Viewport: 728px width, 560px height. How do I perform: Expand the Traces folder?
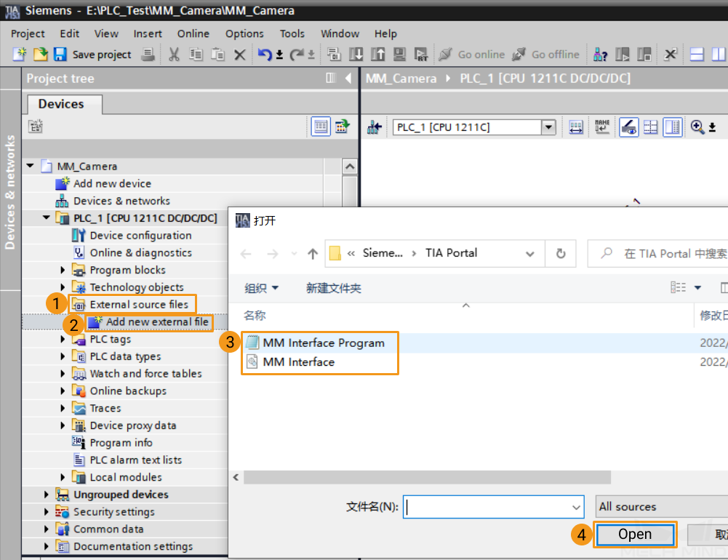[63, 408]
